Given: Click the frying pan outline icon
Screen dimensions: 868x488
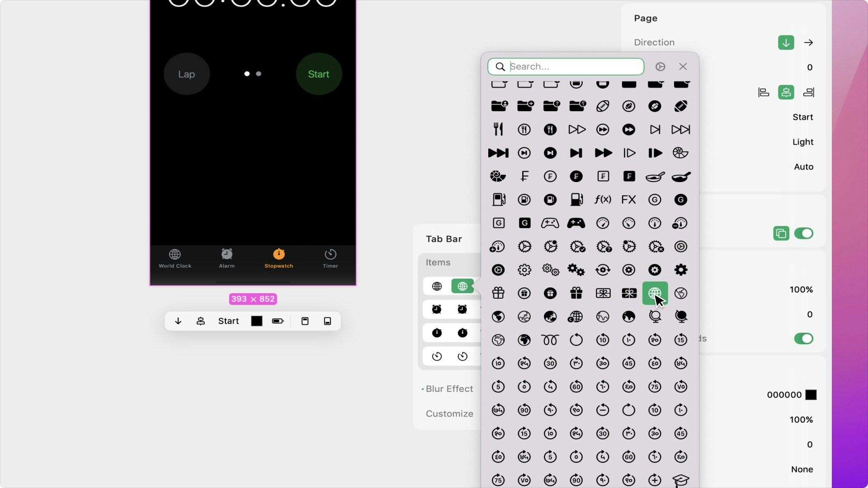Looking at the screenshot, I should tap(655, 177).
